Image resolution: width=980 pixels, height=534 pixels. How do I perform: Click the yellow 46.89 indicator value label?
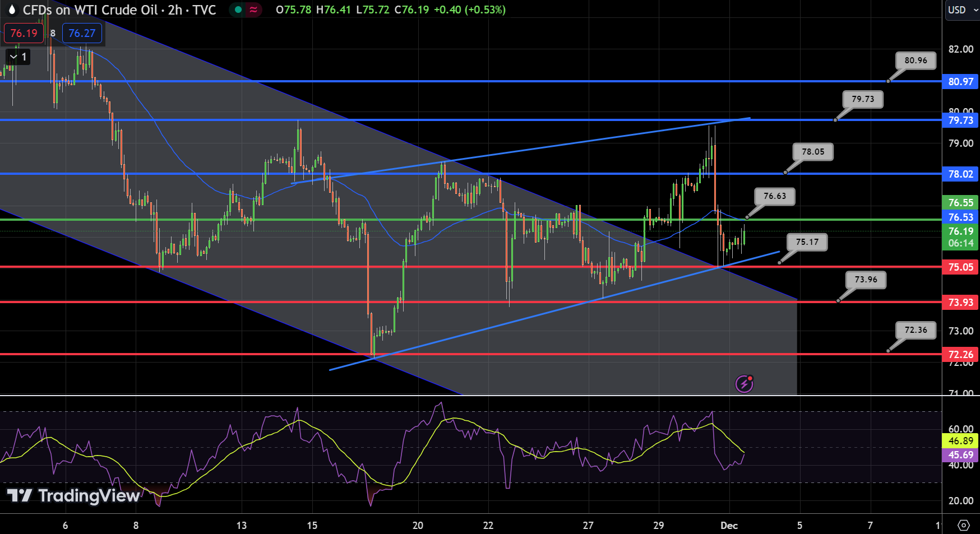[961, 442]
